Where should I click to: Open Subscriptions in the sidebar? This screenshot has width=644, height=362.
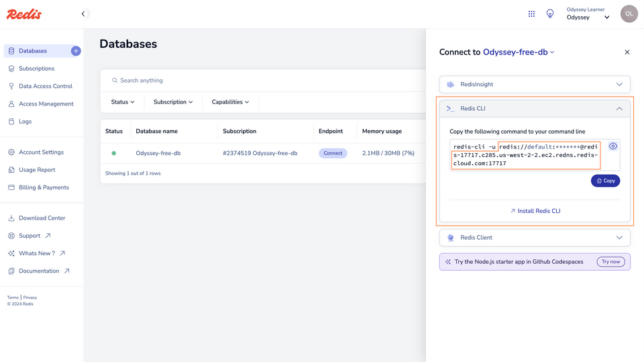click(36, 69)
